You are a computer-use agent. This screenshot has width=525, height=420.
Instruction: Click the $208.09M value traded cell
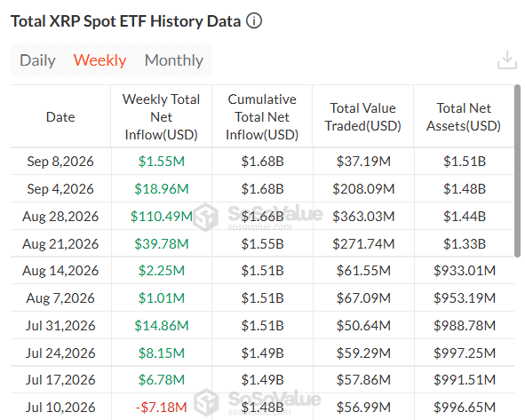363,189
